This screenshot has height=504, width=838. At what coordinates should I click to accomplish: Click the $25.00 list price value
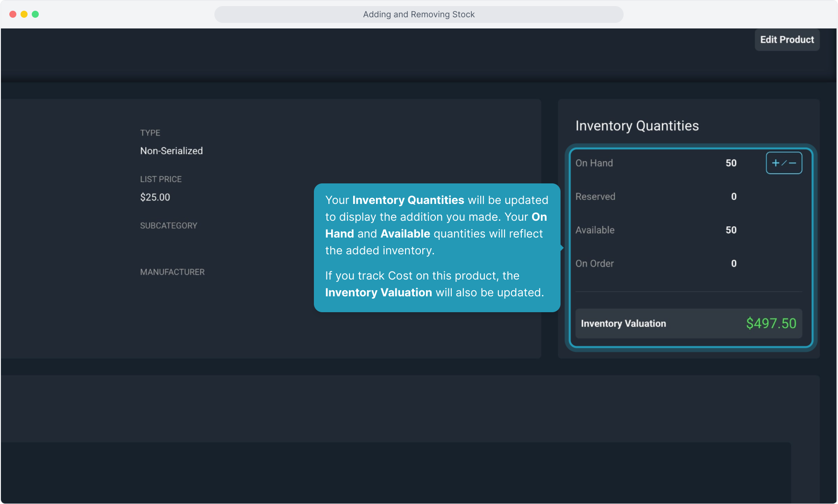click(155, 197)
